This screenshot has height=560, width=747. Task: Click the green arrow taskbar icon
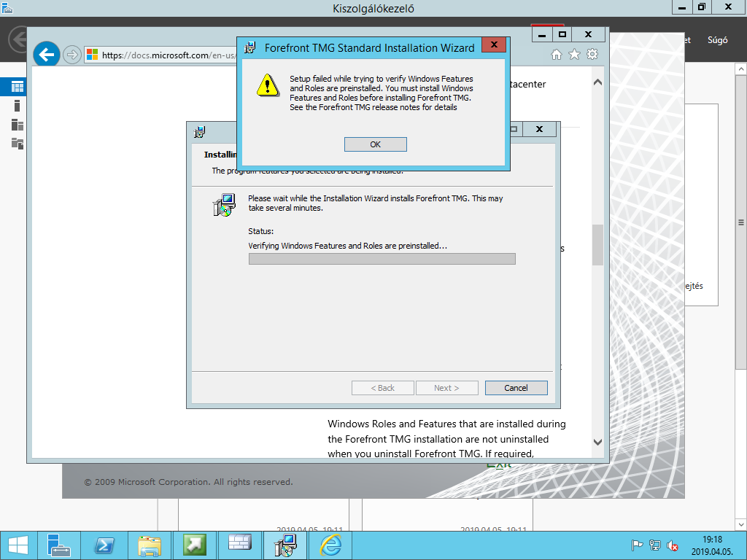click(x=194, y=545)
